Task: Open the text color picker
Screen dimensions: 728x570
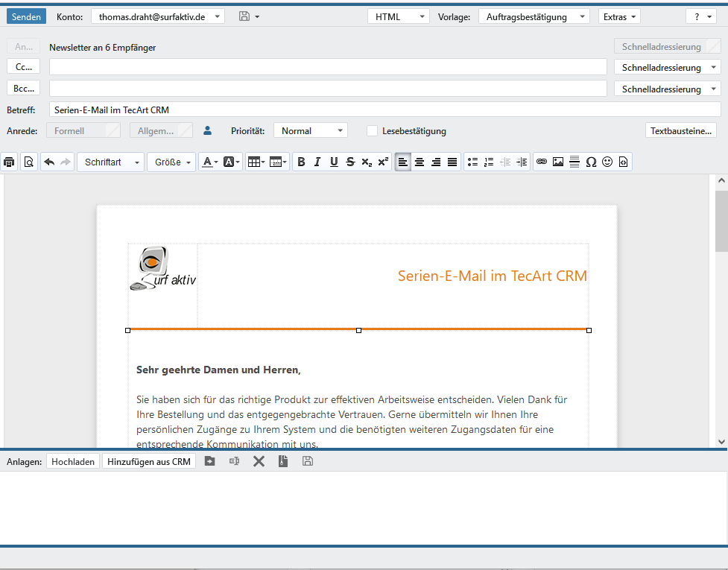Action: (x=209, y=162)
